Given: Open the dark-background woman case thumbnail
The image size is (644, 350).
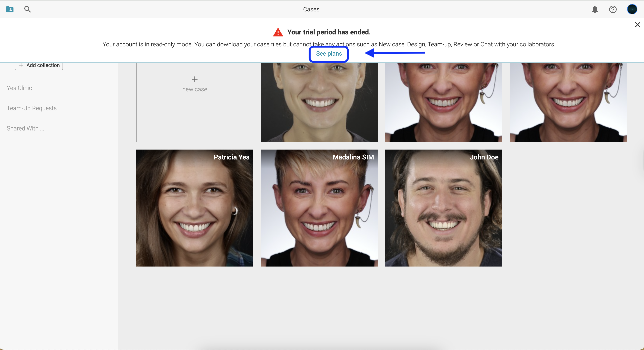Looking at the screenshot, I should [319, 102].
